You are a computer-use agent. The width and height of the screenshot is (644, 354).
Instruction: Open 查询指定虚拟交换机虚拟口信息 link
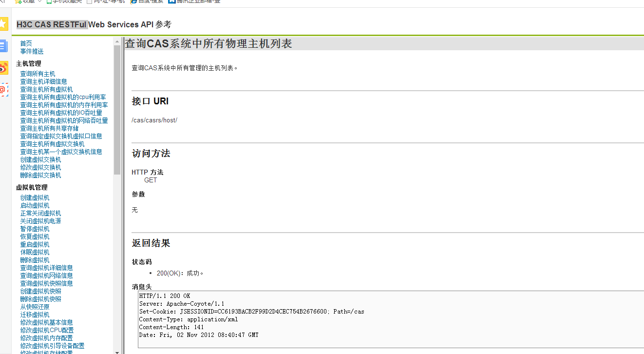click(61, 136)
